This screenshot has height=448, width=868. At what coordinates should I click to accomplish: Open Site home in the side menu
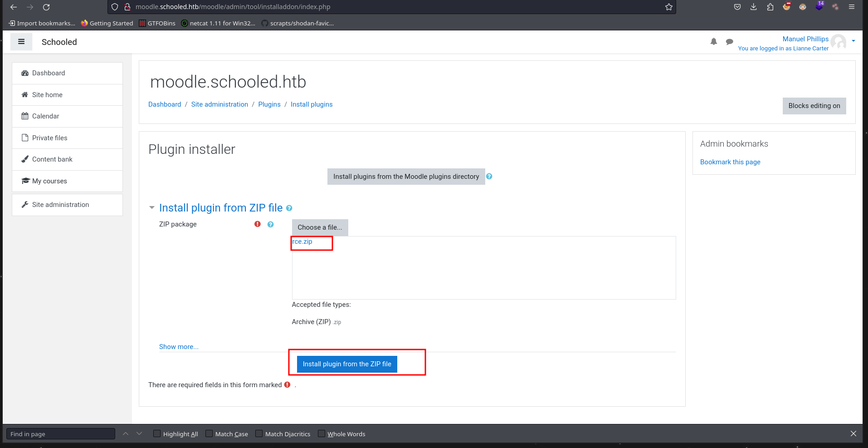click(67, 95)
